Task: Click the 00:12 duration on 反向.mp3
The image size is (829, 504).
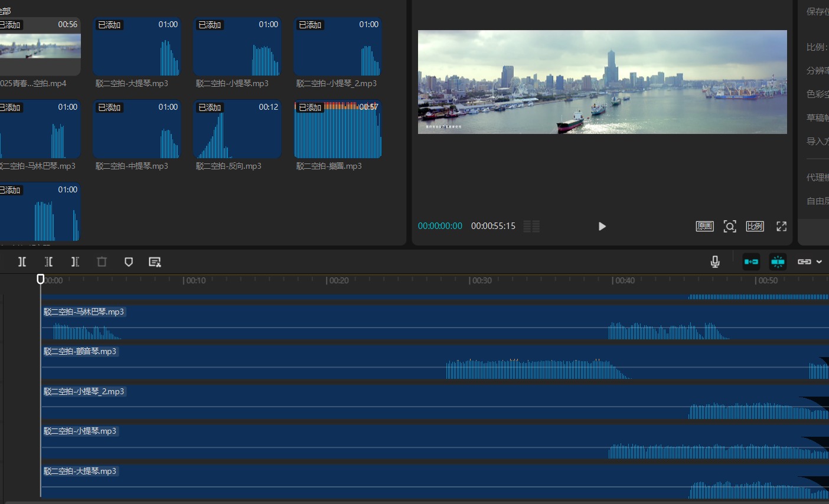Action: 268,107
